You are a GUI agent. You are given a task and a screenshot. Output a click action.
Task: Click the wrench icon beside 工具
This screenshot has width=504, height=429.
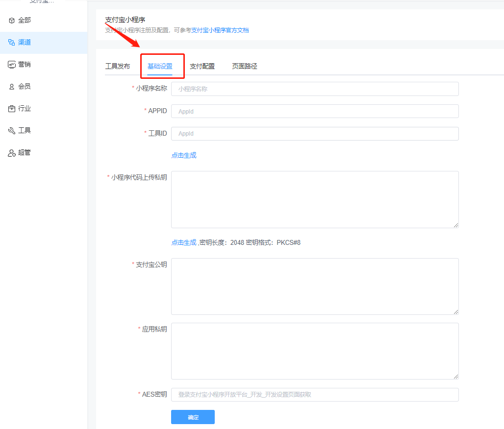click(x=12, y=131)
